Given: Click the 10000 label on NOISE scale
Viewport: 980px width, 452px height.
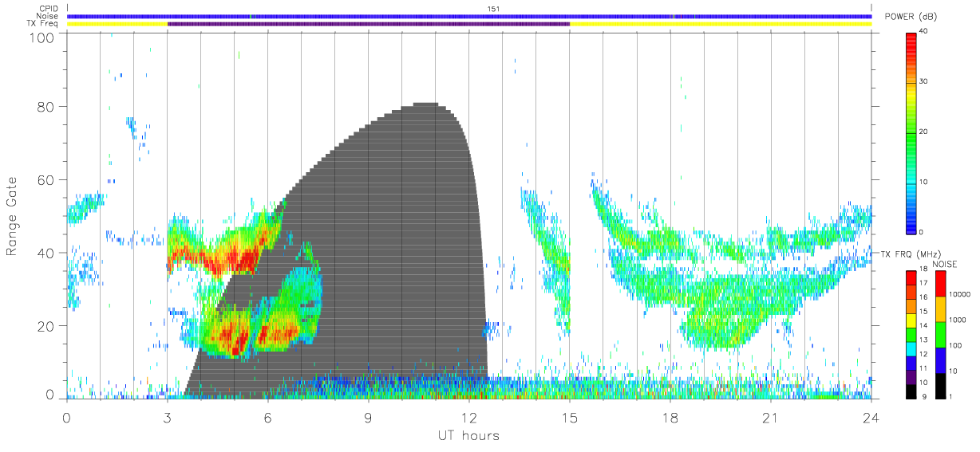Looking at the screenshot, I should point(960,293).
